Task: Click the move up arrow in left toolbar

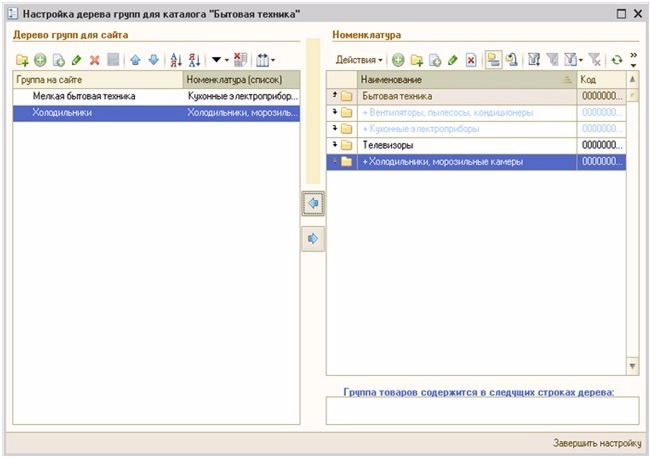Action: click(137, 60)
